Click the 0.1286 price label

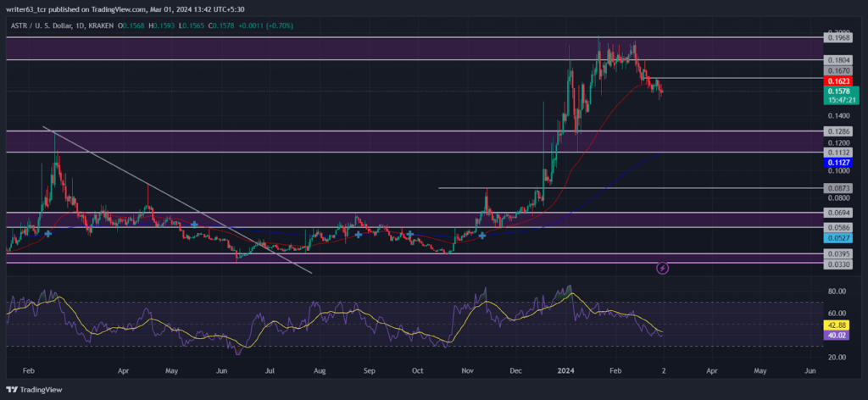pyautogui.click(x=837, y=131)
